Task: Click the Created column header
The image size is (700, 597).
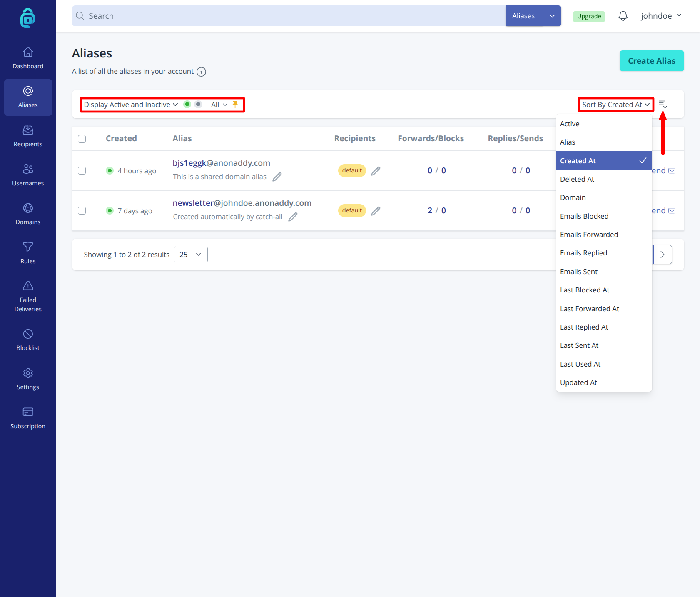Action: [x=121, y=138]
